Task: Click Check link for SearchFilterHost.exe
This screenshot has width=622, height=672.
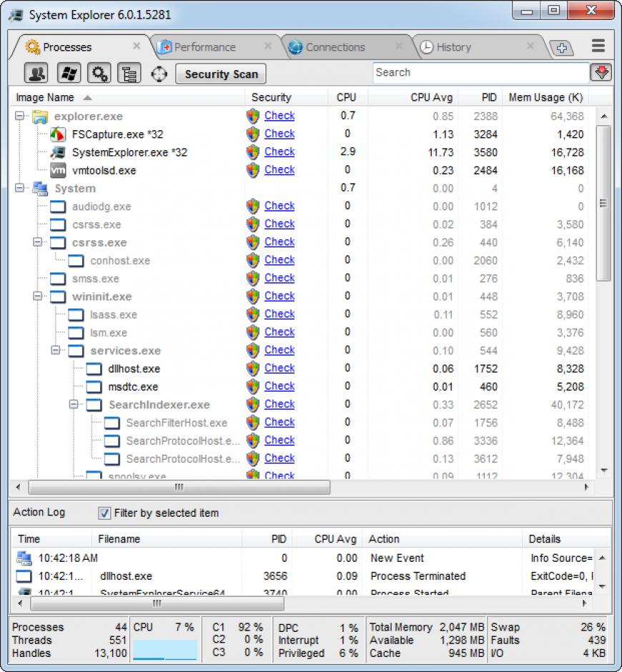Action: click(279, 422)
